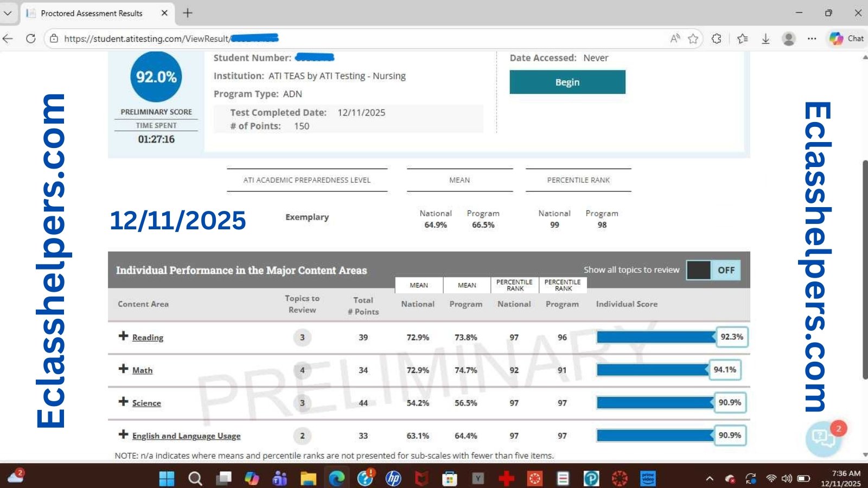Viewport: 868px width, 488px height.
Task: Toggle the Show all topics to review switch
Action: point(712,270)
